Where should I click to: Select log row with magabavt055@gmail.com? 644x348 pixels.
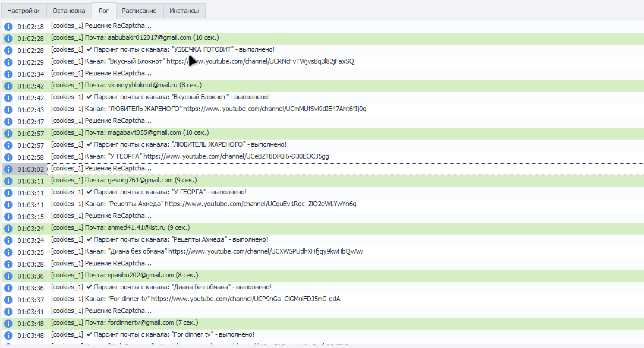point(130,133)
